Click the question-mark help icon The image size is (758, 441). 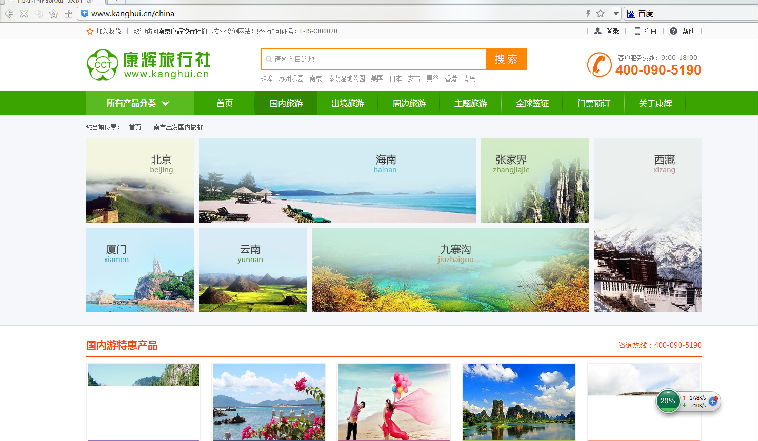(673, 31)
